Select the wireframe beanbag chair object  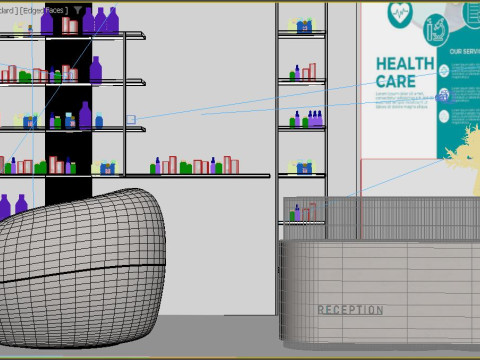(x=82, y=268)
